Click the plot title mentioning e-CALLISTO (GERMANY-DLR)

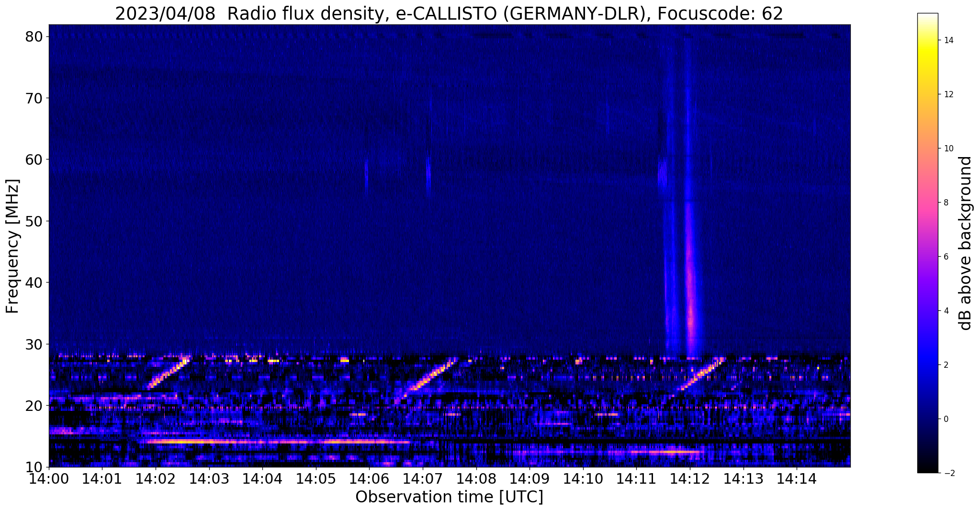(x=449, y=13)
